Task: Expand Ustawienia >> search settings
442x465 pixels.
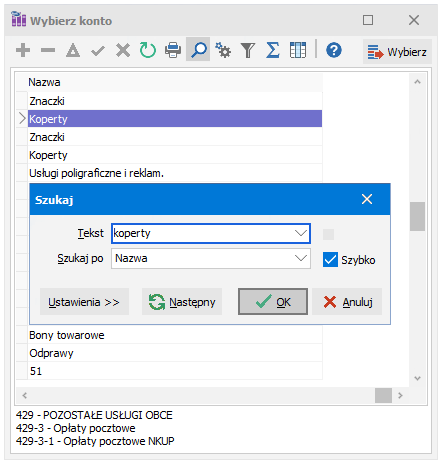Action: pyautogui.click(x=84, y=302)
